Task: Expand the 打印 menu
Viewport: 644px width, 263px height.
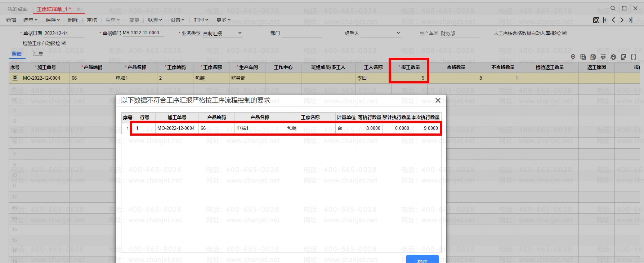Action: pos(201,20)
